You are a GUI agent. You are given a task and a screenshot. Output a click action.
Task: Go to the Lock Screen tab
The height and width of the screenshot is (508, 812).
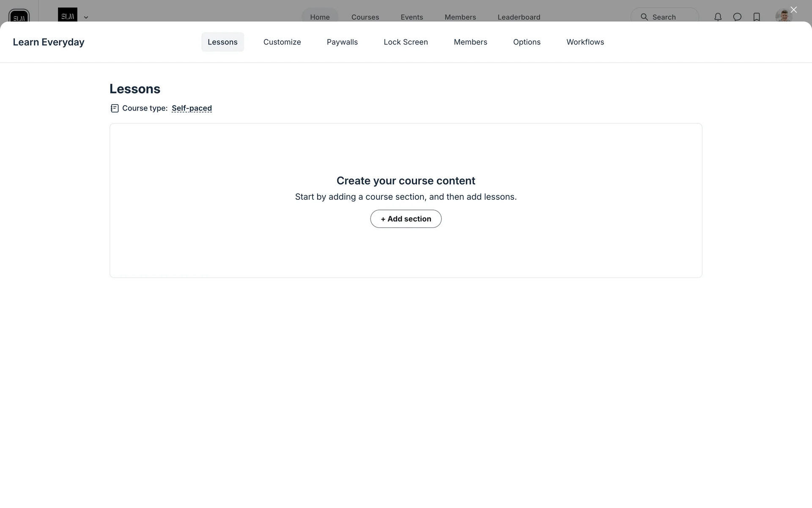pyautogui.click(x=406, y=42)
